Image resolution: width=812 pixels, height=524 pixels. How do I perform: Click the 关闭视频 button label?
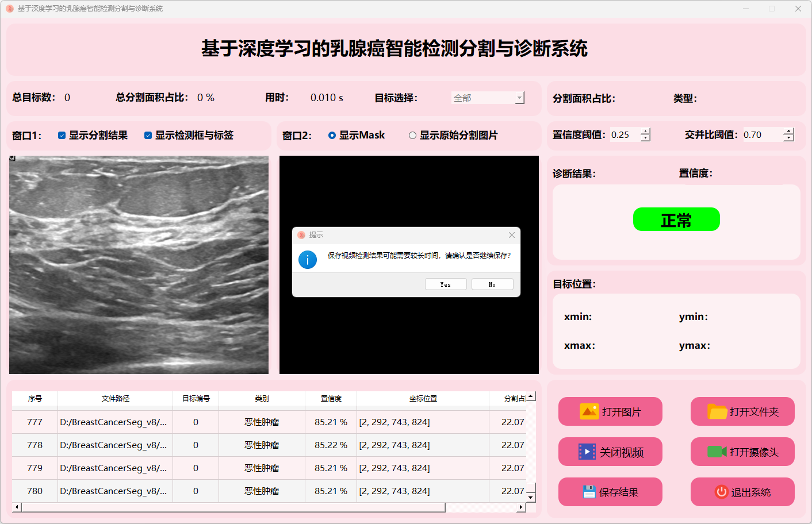click(x=622, y=452)
